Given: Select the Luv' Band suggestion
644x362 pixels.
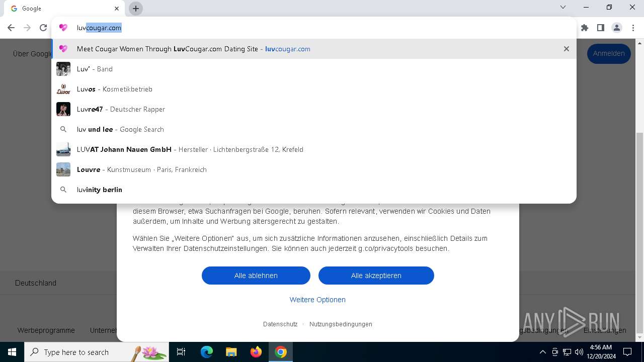Looking at the screenshot, I should tap(314, 69).
